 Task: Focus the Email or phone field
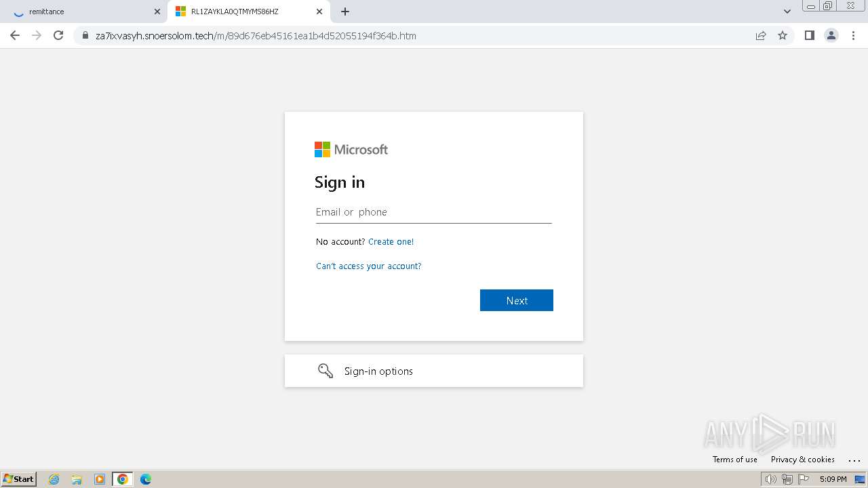(434, 212)
